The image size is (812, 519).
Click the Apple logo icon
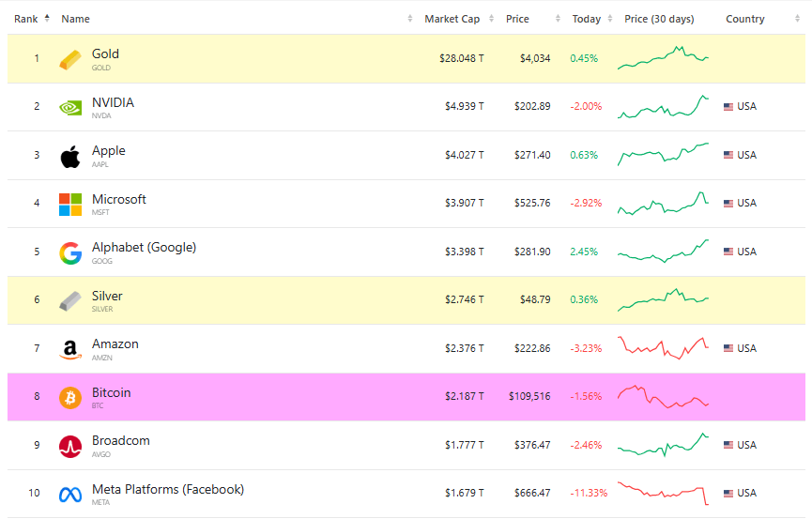click(70, 156)
